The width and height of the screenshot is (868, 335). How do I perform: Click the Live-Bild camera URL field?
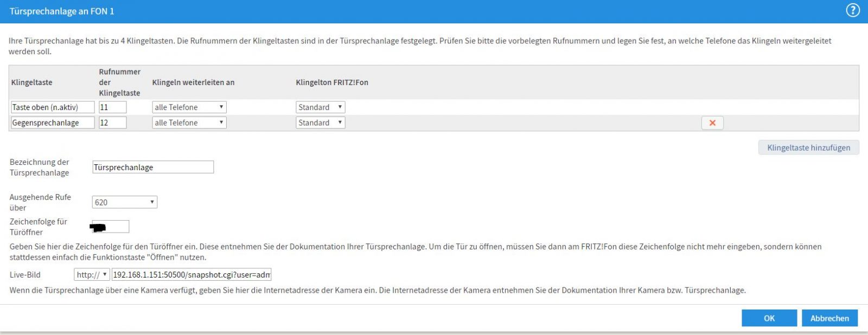coord(191,275)
